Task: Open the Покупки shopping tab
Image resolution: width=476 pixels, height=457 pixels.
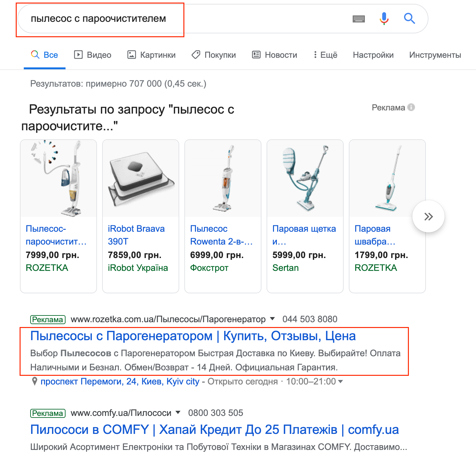Action: pos(214,55)
